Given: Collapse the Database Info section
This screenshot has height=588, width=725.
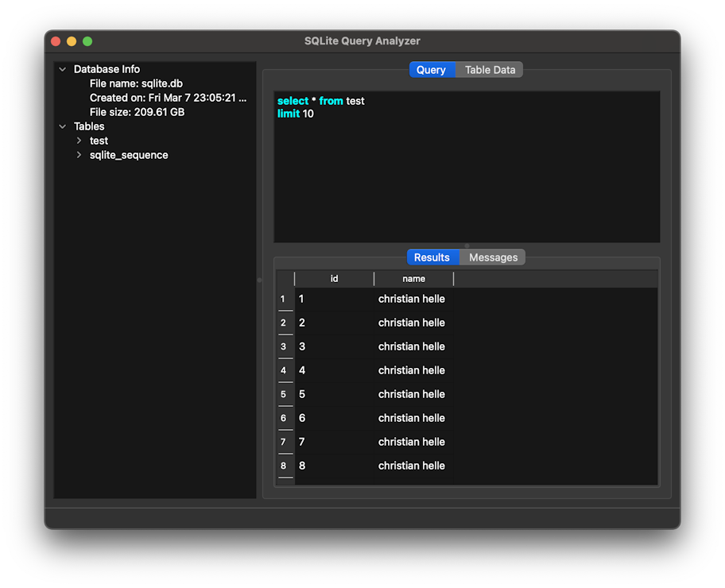Looking at the screenshot, I should pyautogui.click(x=63, y=69).
